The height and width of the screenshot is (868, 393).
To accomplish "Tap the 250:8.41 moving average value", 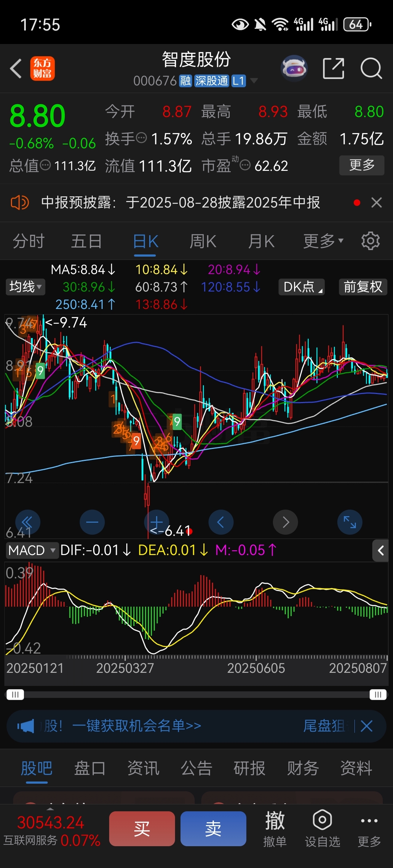I will [85, 304].
